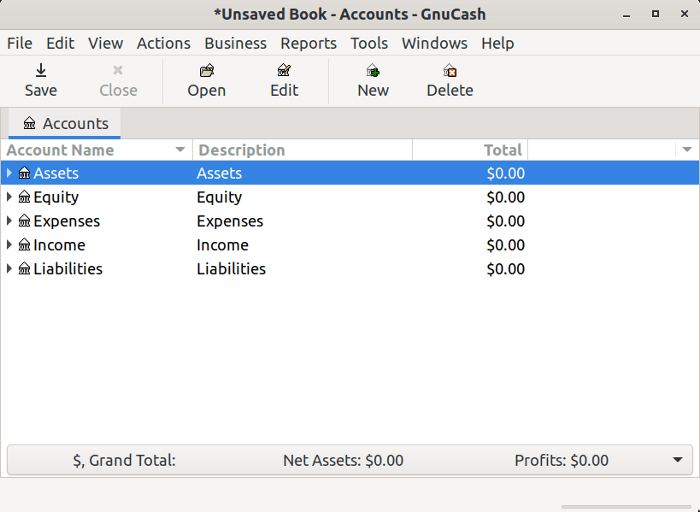Click the $0.00 total for Liabilities

click(505, 269)
